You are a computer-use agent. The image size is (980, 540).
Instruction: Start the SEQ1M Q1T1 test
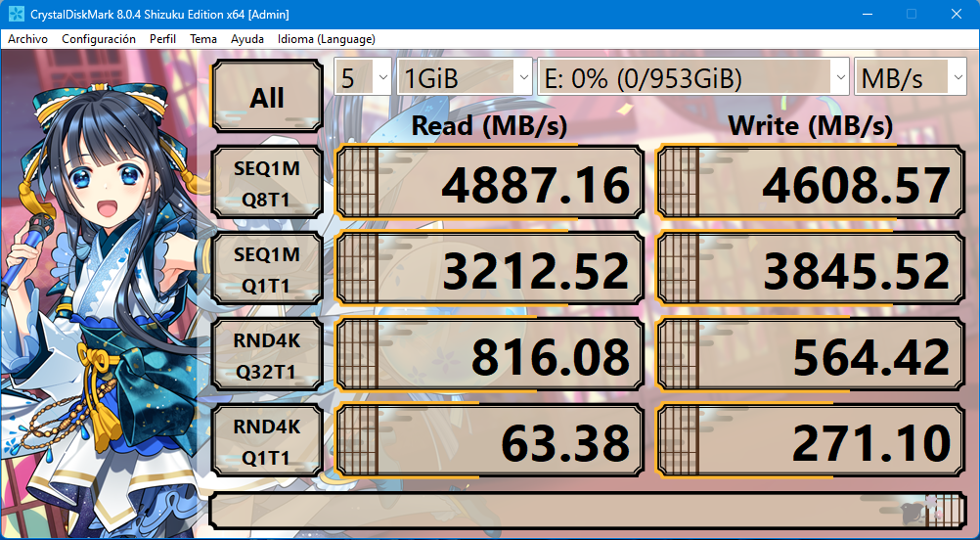click(x=268, y=269)
